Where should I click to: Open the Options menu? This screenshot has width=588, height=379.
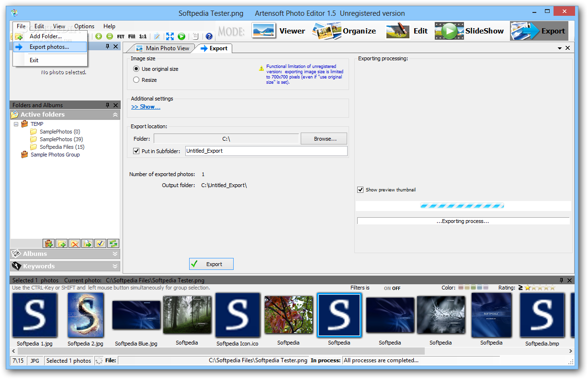tap(84, 26)
